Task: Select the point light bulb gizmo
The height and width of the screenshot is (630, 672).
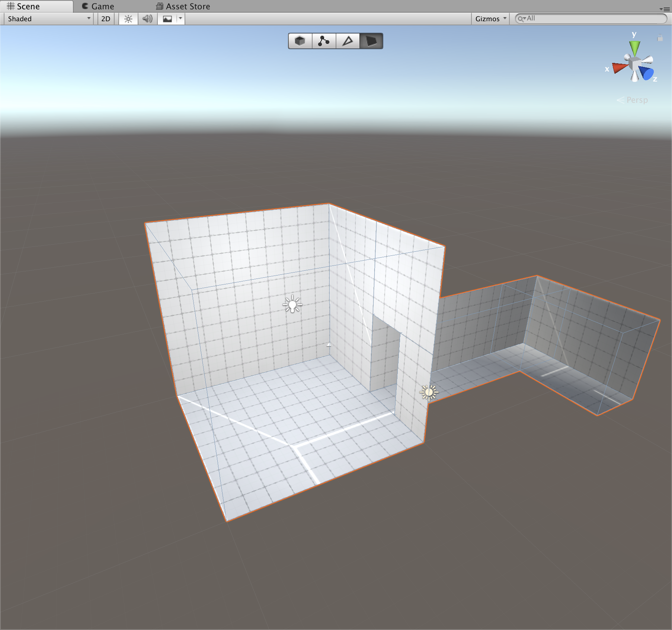Action: coord(292,305)
